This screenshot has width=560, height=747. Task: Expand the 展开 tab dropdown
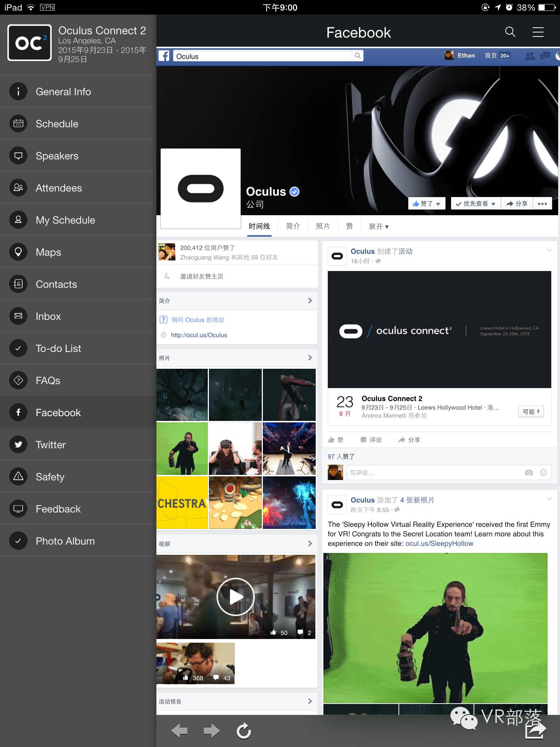tap(378, 227)
